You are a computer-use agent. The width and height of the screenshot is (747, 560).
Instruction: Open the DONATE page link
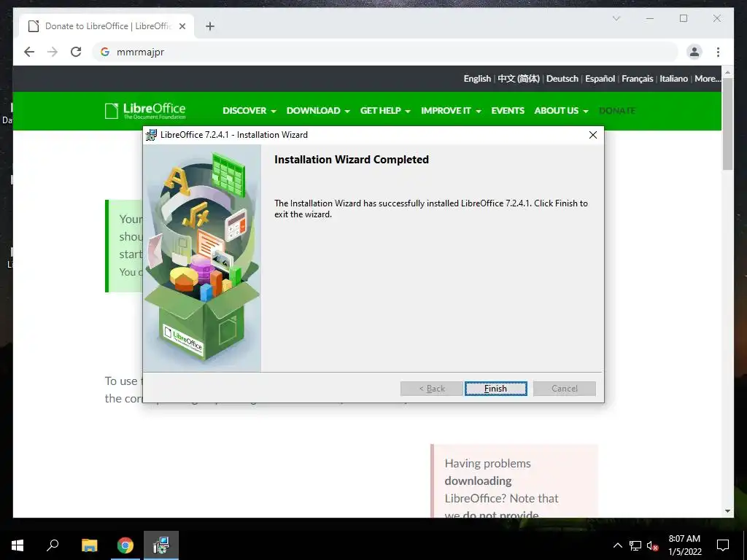pos(617,111)
